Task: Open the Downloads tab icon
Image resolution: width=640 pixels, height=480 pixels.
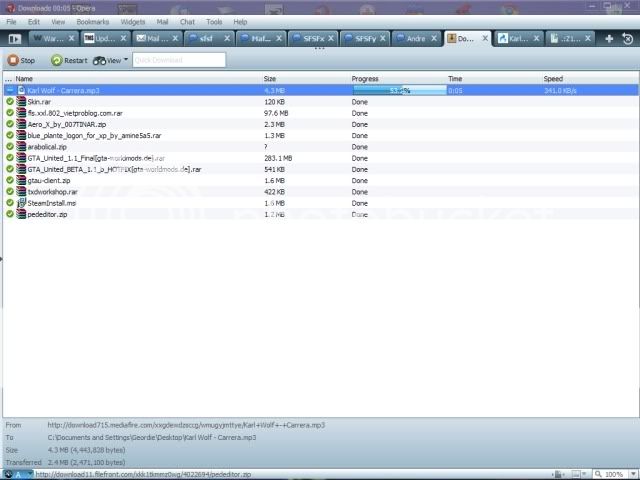Action: coord(451,38)
